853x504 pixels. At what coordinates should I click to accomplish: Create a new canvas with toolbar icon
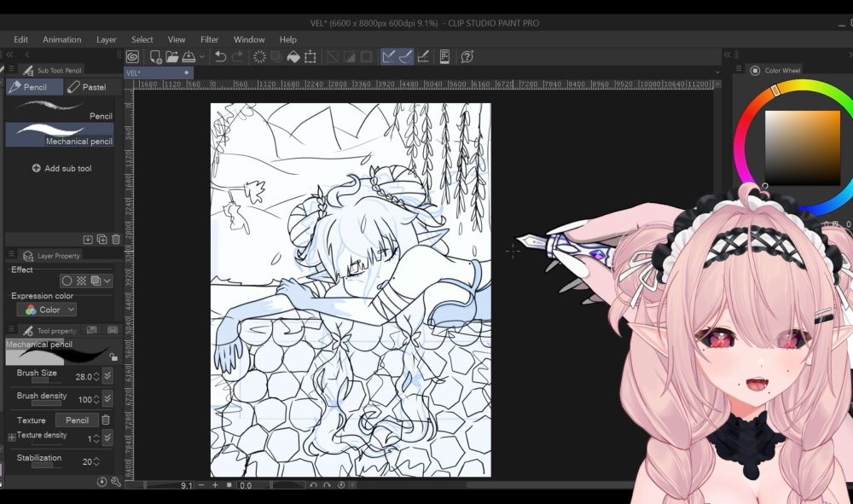[155, 56]
